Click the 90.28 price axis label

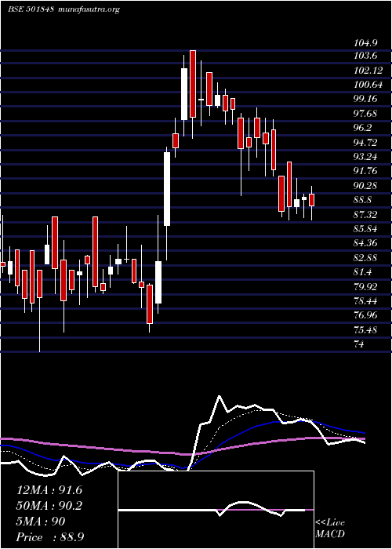[x=365, y=186]
